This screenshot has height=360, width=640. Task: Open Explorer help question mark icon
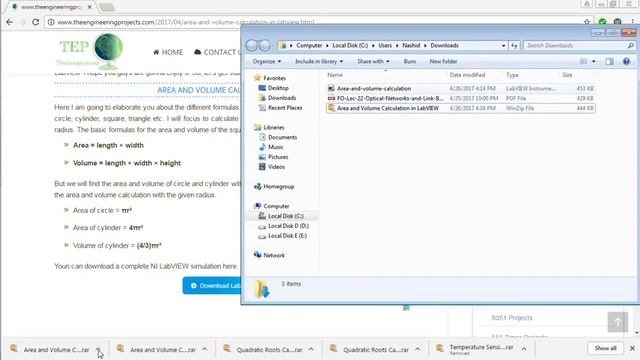626,61
